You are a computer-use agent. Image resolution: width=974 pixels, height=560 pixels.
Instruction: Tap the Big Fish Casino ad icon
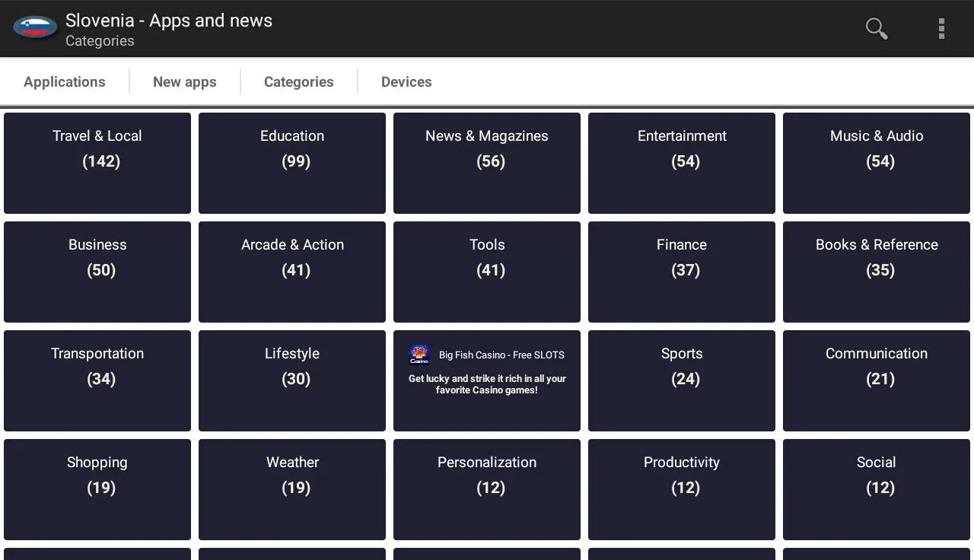[x=419, y=355]
